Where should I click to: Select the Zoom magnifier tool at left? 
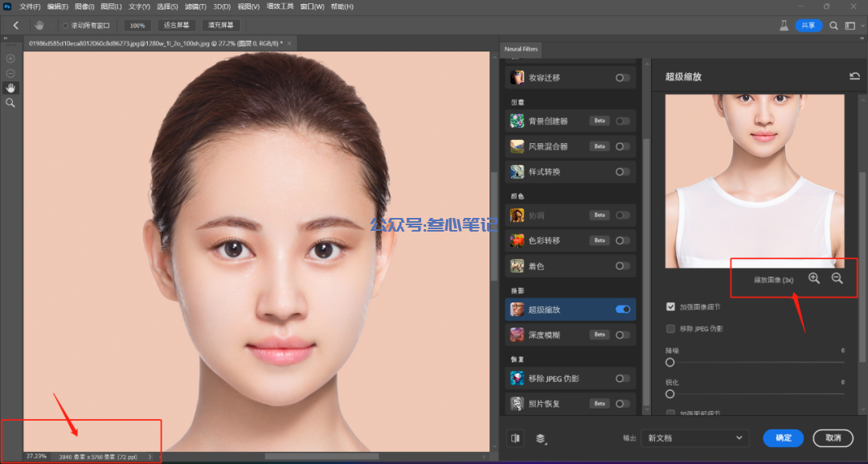[x=10, y=103]
